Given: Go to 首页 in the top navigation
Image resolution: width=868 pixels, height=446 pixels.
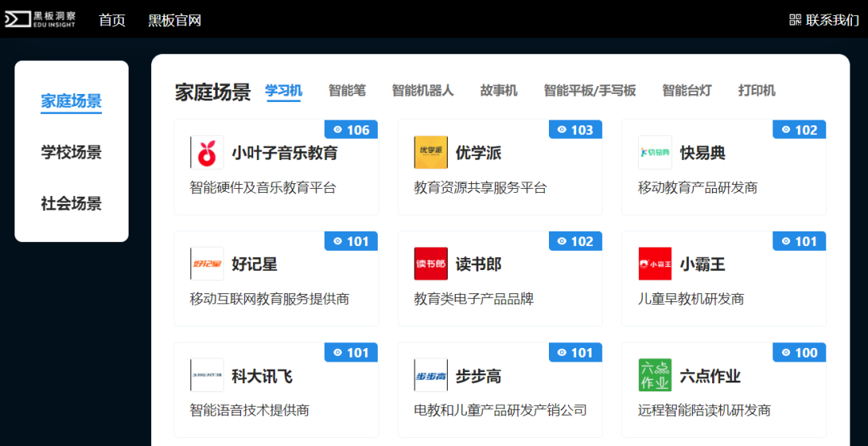Looking at the screenshot, I should click(113, 20).
